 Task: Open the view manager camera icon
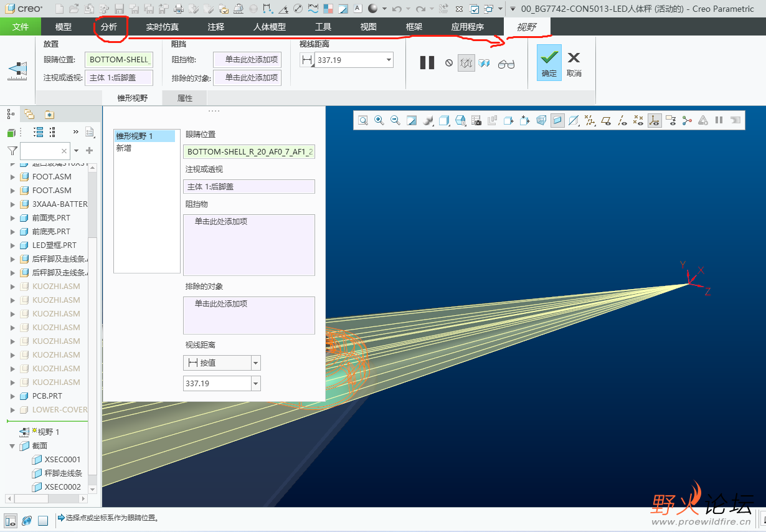(476, 120)
